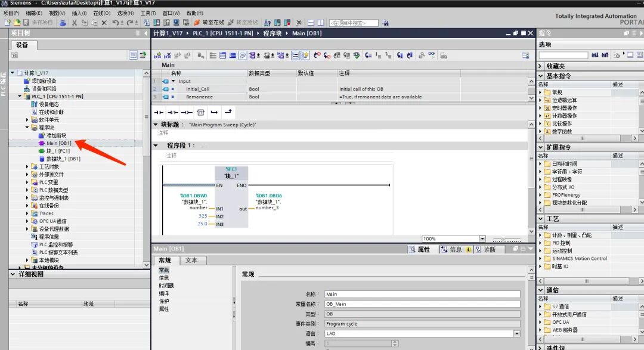
Task: Collapse the 详细视图 panel
Action: 13,274
